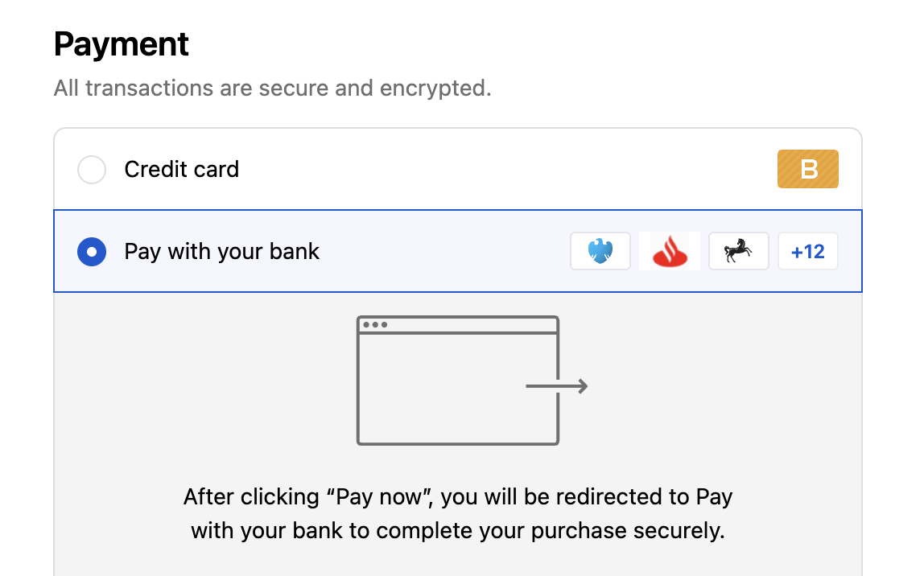Click the Barclays eagle bank logo
The image size is (924, 576).
[600, 251]
